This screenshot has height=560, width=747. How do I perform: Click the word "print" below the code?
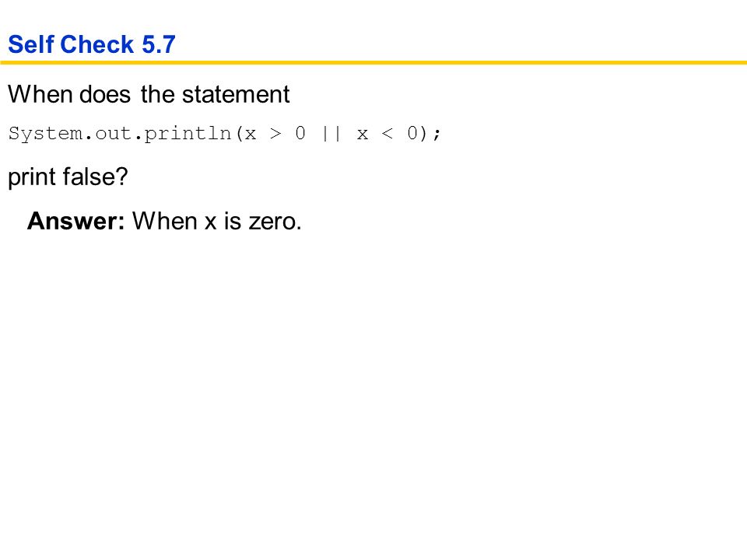coord(32,177)
